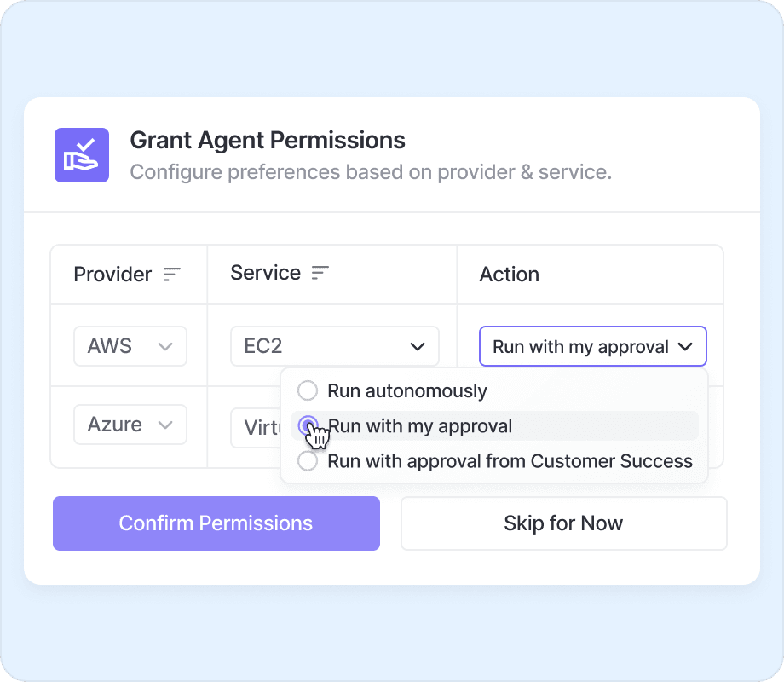
Task: Select the Run autonomously radio button
Action: [x=307, y=391]
